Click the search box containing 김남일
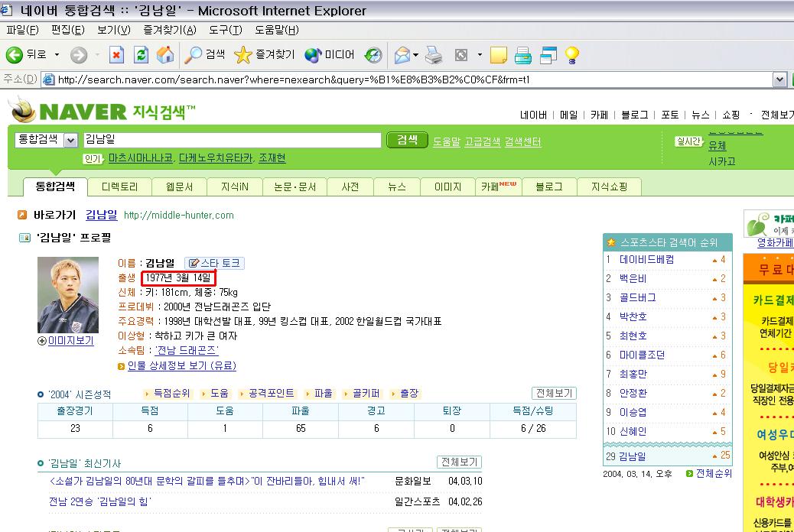This screenshot has width=794, height=532. tap(232, 140)
